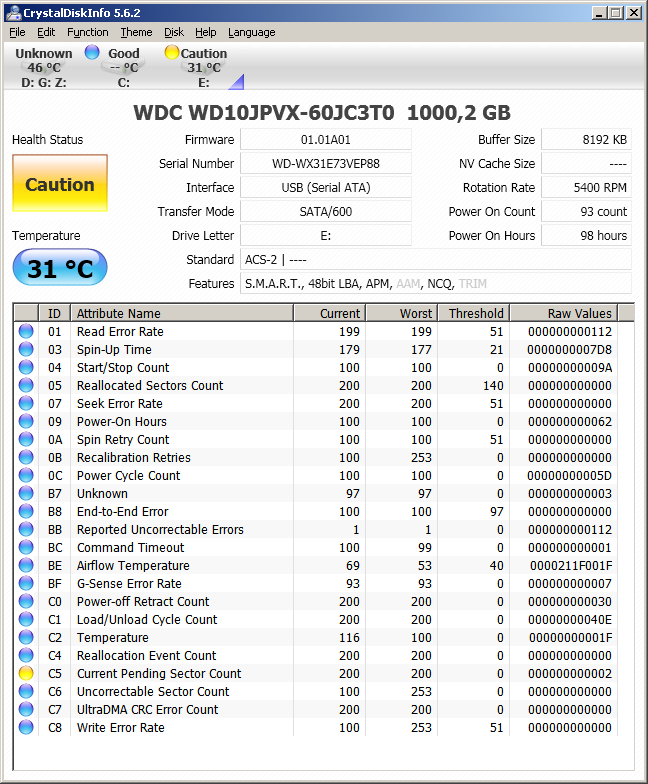Click the yellow Caution orb for E:
The width and height of the screenshot is (648, 784).
pyautogui.click(x=172, y=52)
